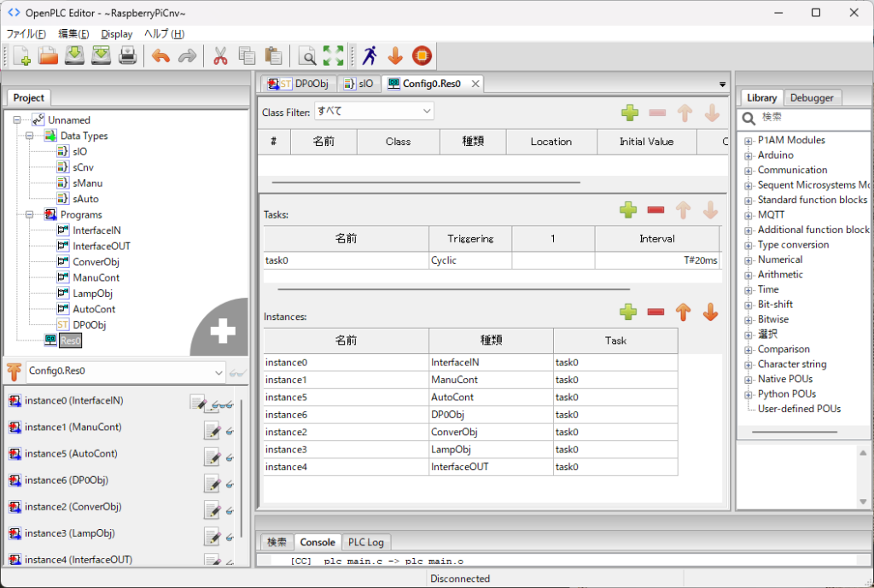Click the New project toolbar icon

point(21,55)
